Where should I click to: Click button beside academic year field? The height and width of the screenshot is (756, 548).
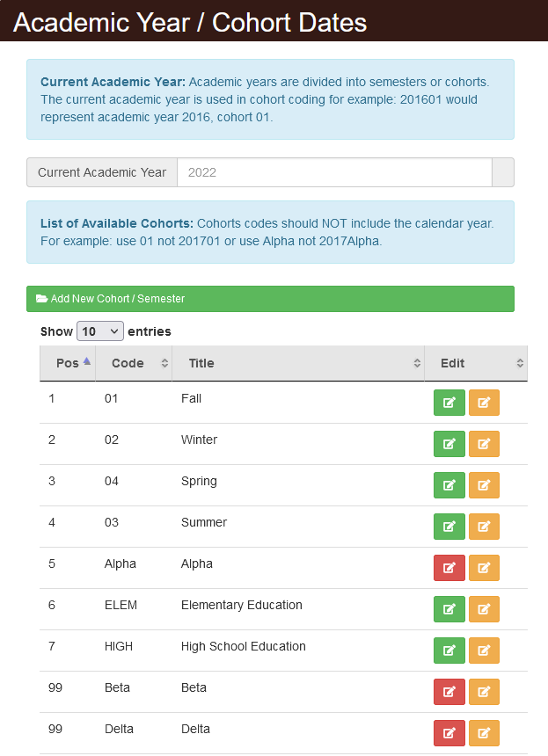503,172
